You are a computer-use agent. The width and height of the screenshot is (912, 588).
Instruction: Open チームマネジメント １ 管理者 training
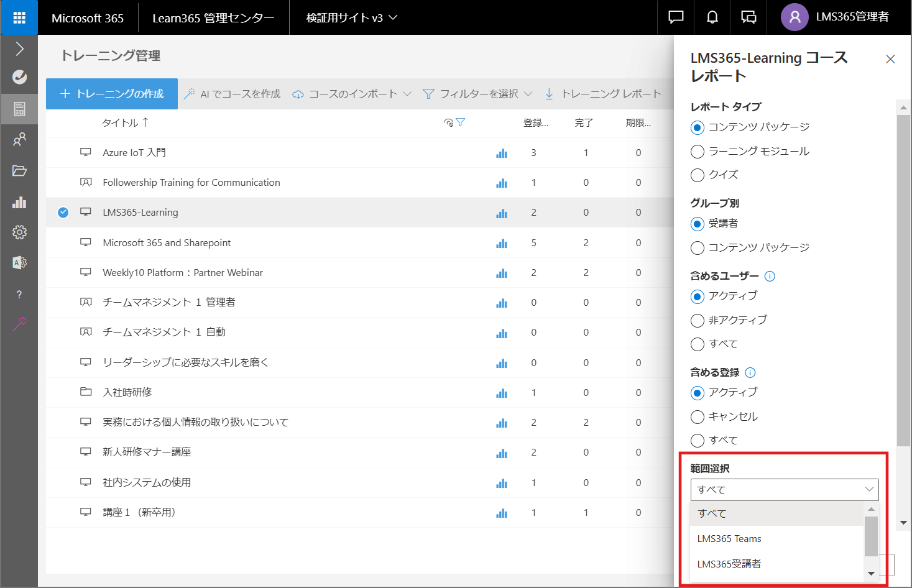point(169,303)
